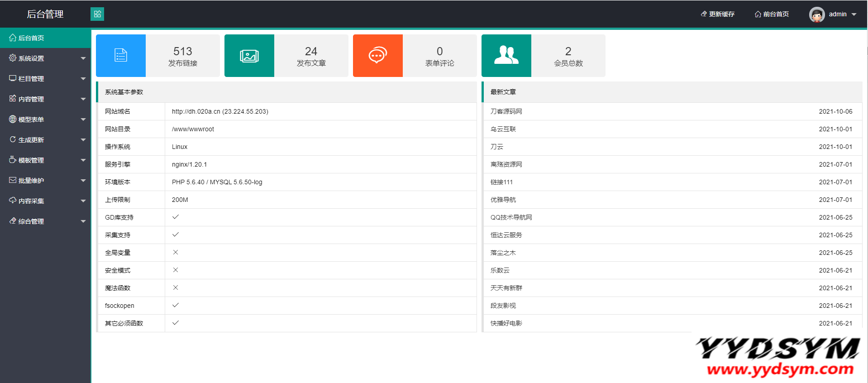Click the 前台首页 link
Image resolution: width=868 pixels, height=383 pixels.
[x=776, y=14]
